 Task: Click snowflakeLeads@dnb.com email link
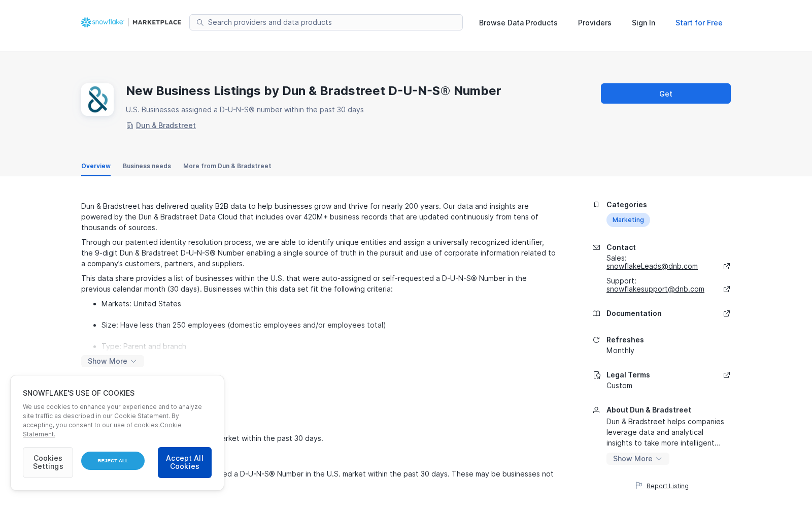pos(652,266)
